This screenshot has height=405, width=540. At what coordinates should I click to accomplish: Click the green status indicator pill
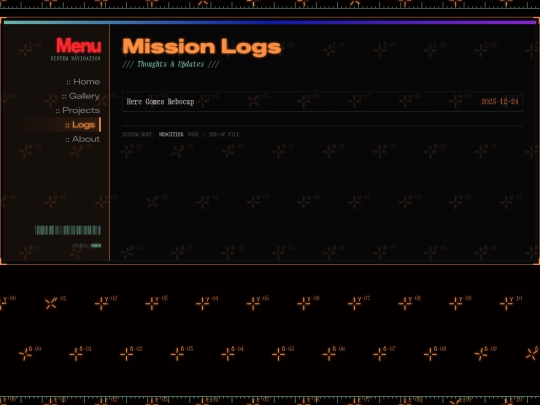pyautogui.click(x=96, y=246)
